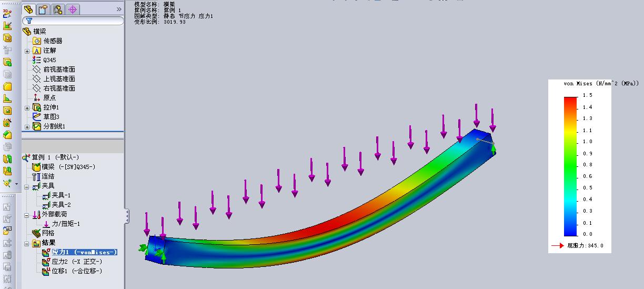
Task: Select the 拉伸1 extrude feature icon
Action: click(37, 107)
